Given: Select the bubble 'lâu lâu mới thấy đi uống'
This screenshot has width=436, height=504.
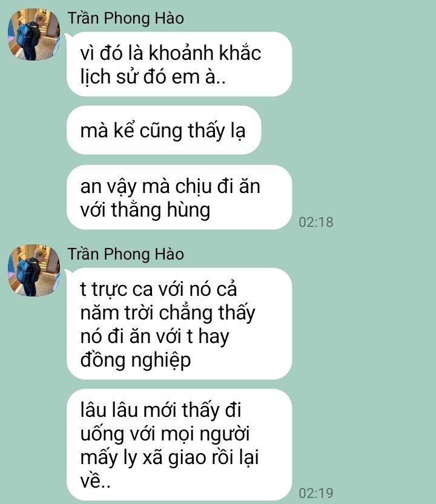Looking at the screenshot, I should click(x=179, y=445).
